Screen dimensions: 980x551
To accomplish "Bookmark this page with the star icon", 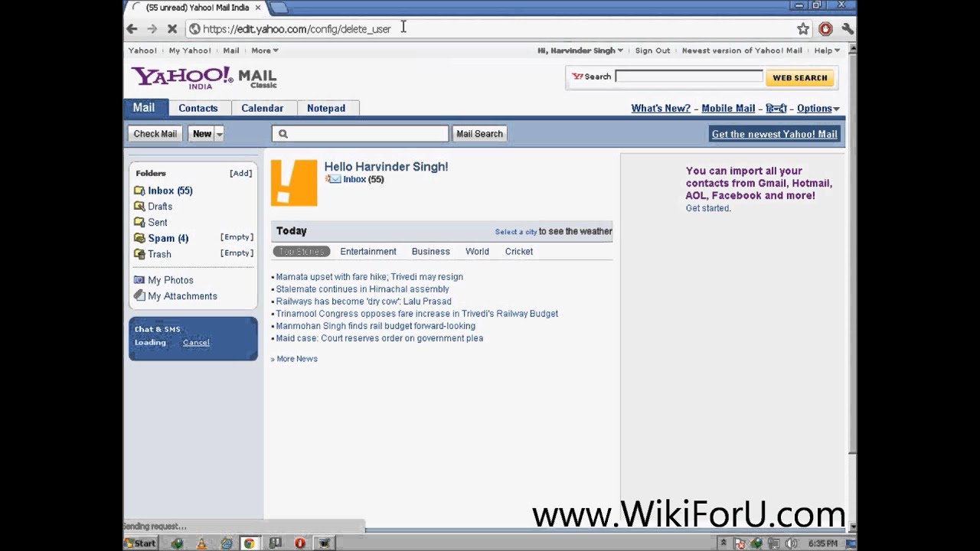I will click(x=803, y=29).
